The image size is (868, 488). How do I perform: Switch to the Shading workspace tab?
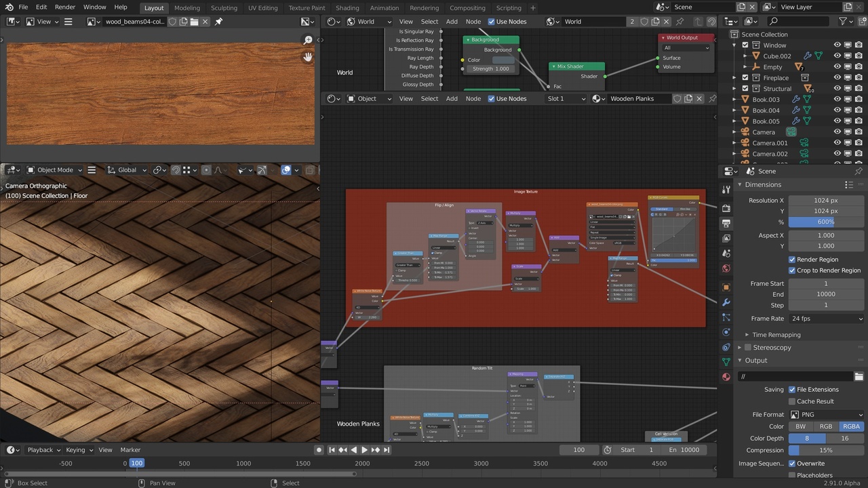(347, 8)
